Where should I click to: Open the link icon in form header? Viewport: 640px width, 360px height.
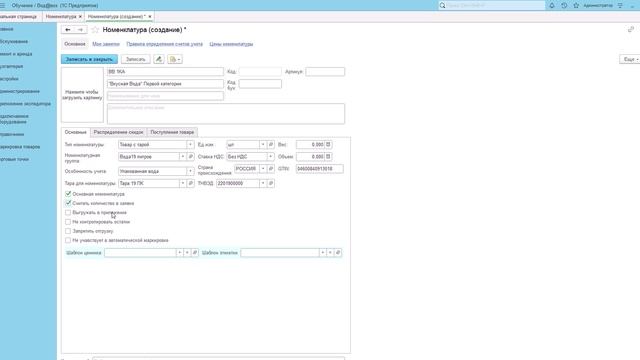(x=631, y=29)
